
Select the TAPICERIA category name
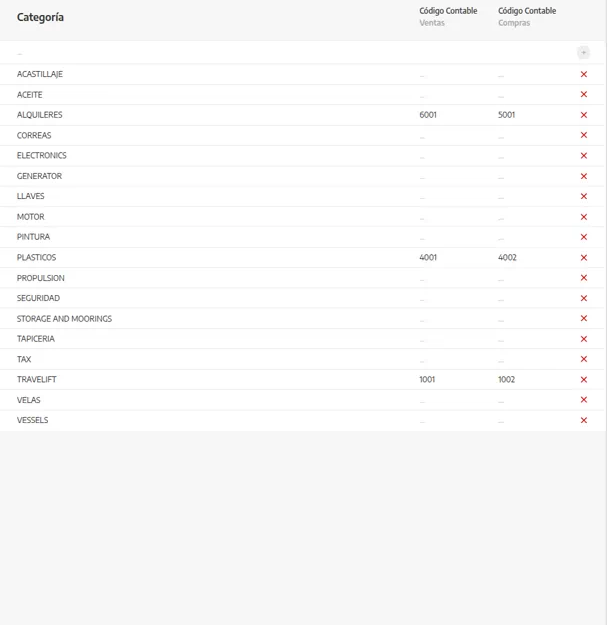tap(35, 339)
